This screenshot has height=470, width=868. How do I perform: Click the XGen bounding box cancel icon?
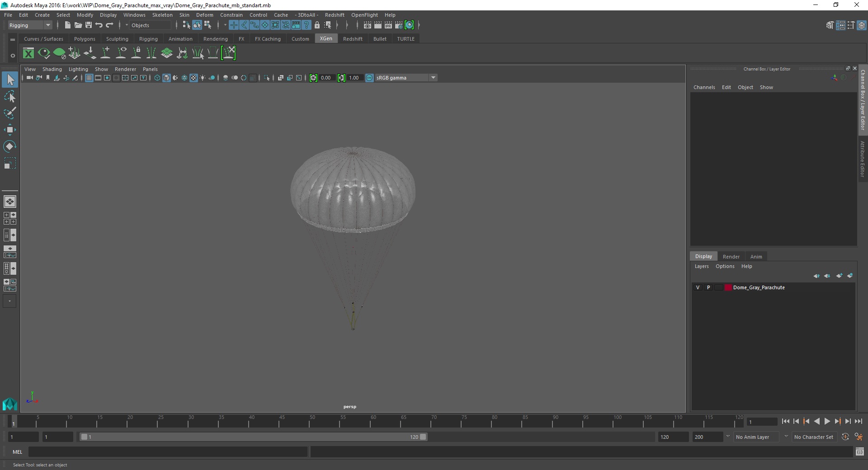point(228,53)
